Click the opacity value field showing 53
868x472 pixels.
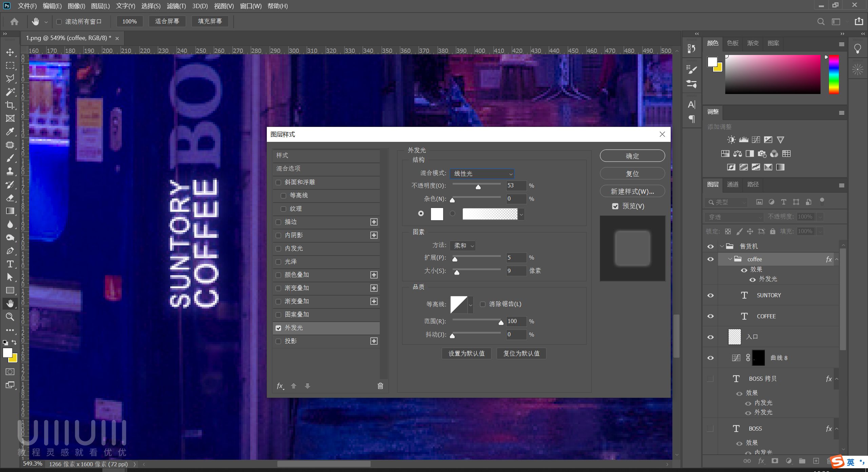coord(516,186)
